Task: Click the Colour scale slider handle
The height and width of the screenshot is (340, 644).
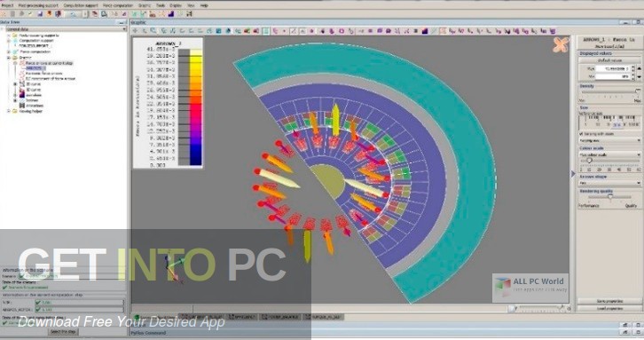Action: 589,162
